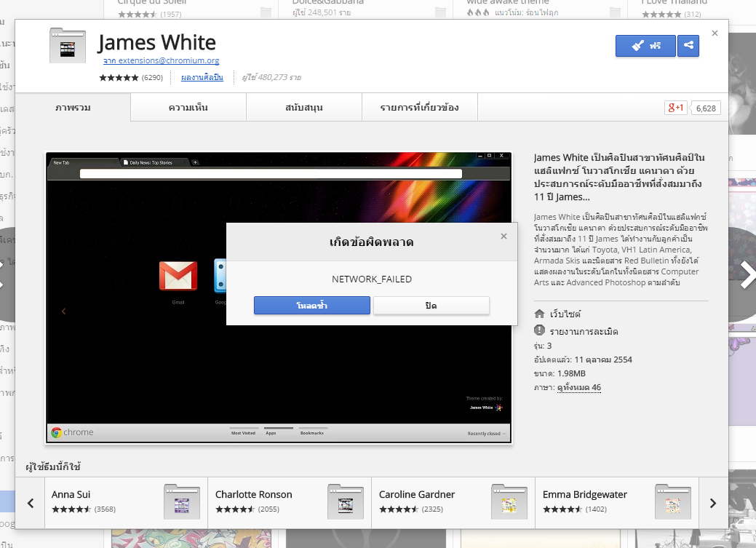Click the user count text 480,273
This screenshot has height=548, width=756.
tap(271, 77)
